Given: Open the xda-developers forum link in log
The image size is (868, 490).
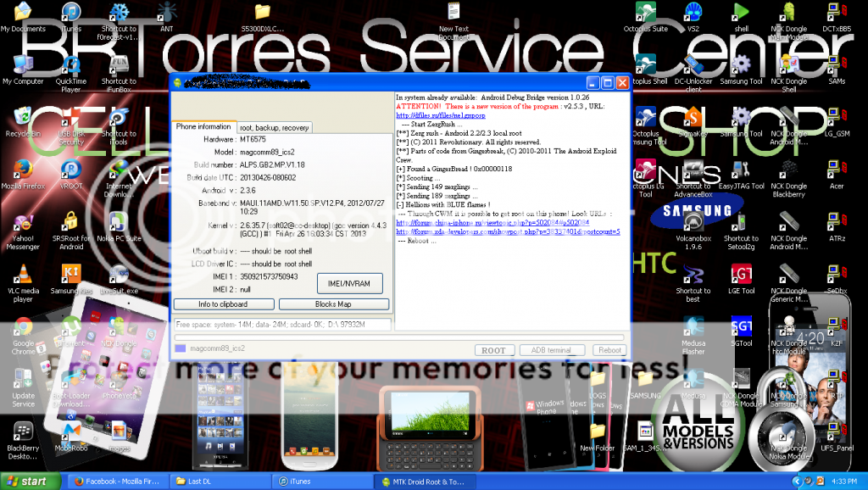Looking at the screenshot, I should point(508,231).
